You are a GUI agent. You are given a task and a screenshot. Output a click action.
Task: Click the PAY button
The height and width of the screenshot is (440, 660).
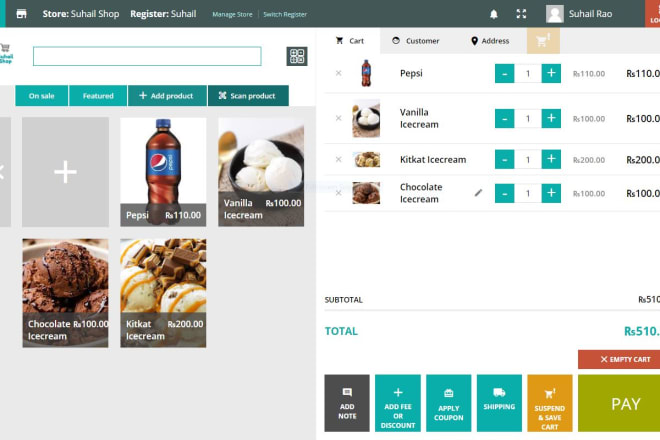[x=619, y=403]
